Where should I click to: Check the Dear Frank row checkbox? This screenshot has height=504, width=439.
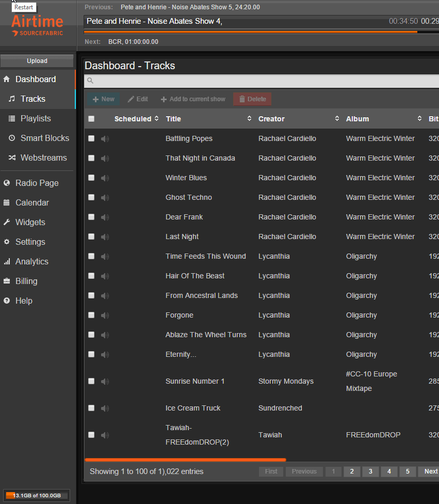[91, 217]
